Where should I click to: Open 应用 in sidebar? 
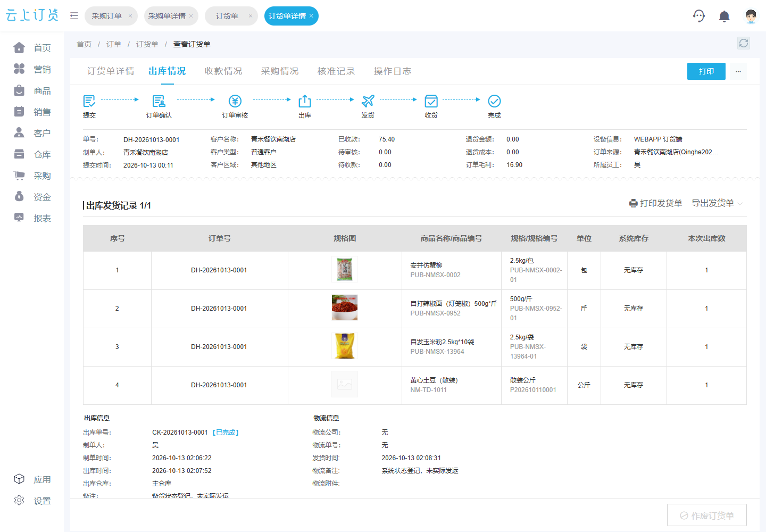[32, 479]
